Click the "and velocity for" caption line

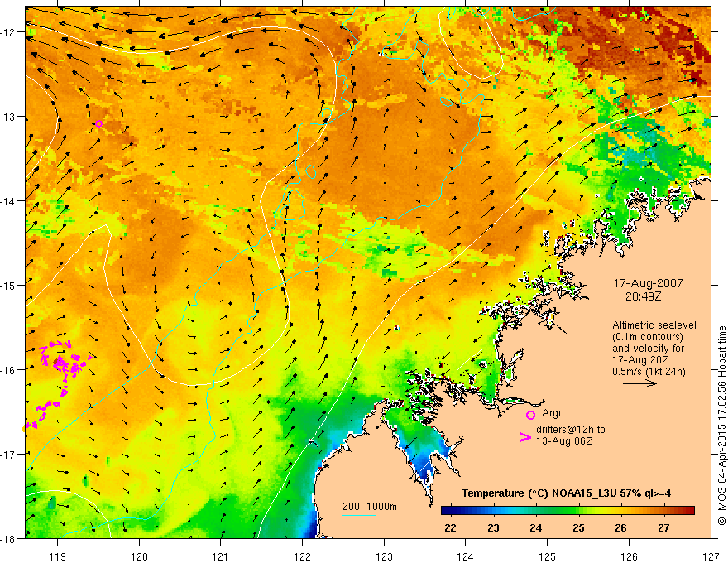point(648,349)
